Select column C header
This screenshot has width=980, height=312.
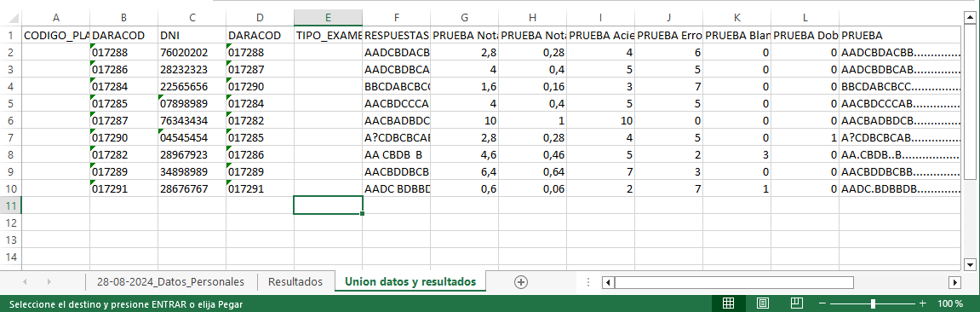192,18
